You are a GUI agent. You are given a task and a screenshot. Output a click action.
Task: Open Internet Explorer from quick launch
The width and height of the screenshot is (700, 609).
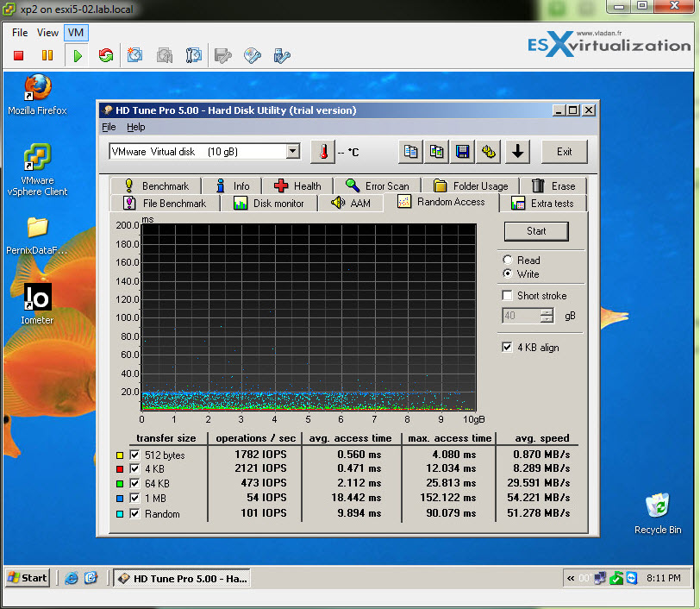pos(71,578)
